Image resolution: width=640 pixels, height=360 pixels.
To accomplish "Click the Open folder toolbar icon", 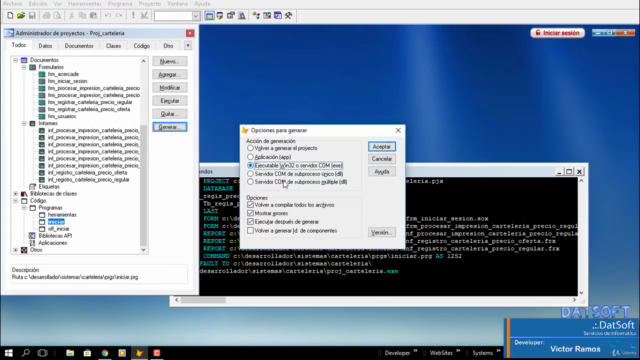I will pyautogui.click(x=21, y=16).
